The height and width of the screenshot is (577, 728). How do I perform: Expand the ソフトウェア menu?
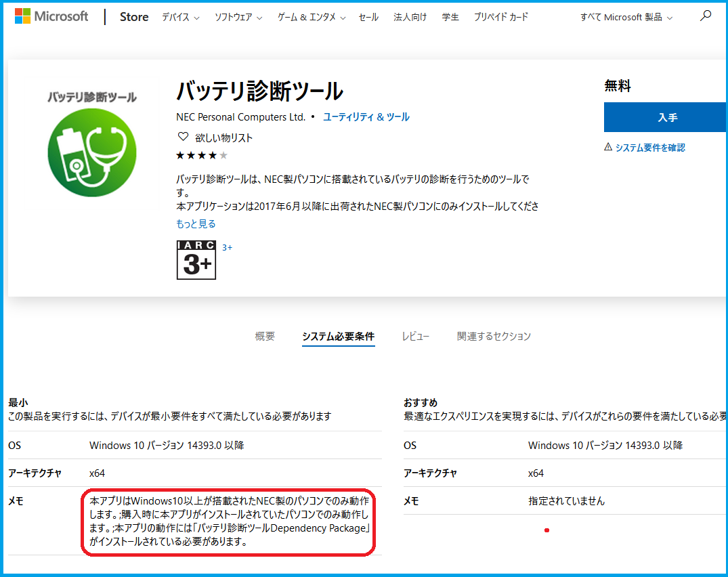point(238,17)
